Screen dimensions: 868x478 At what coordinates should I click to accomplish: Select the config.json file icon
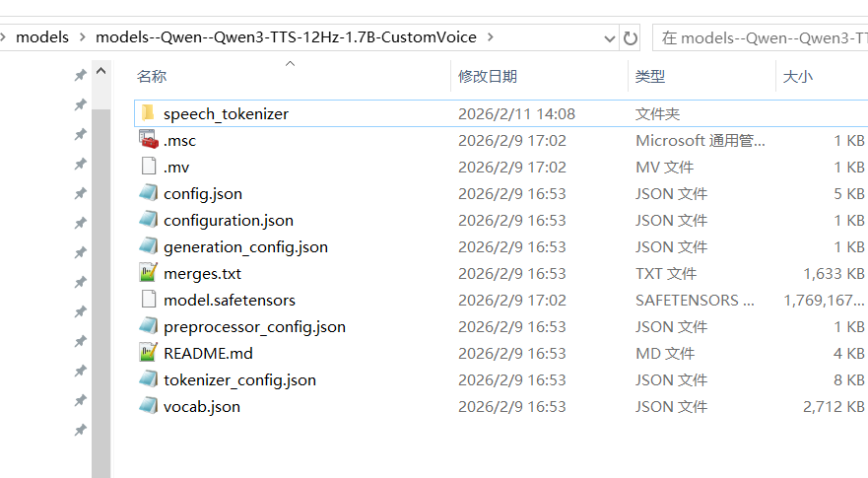148,193
